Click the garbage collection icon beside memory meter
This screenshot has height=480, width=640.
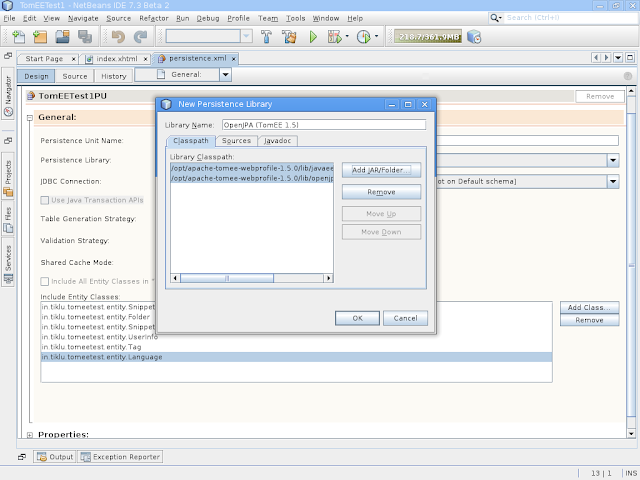(474, 37)
